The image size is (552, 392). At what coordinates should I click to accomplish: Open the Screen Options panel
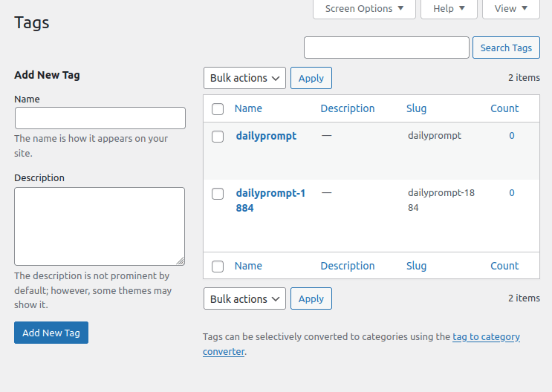point(365,9)
